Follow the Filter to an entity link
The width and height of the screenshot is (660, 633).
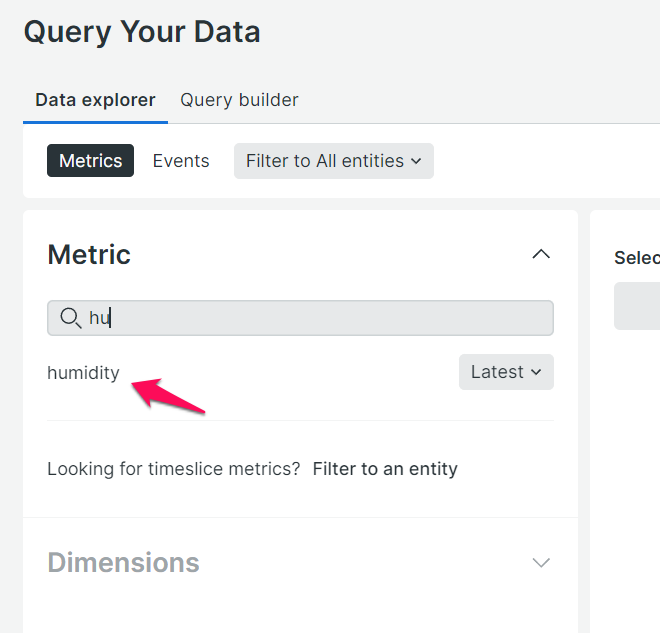385,469
